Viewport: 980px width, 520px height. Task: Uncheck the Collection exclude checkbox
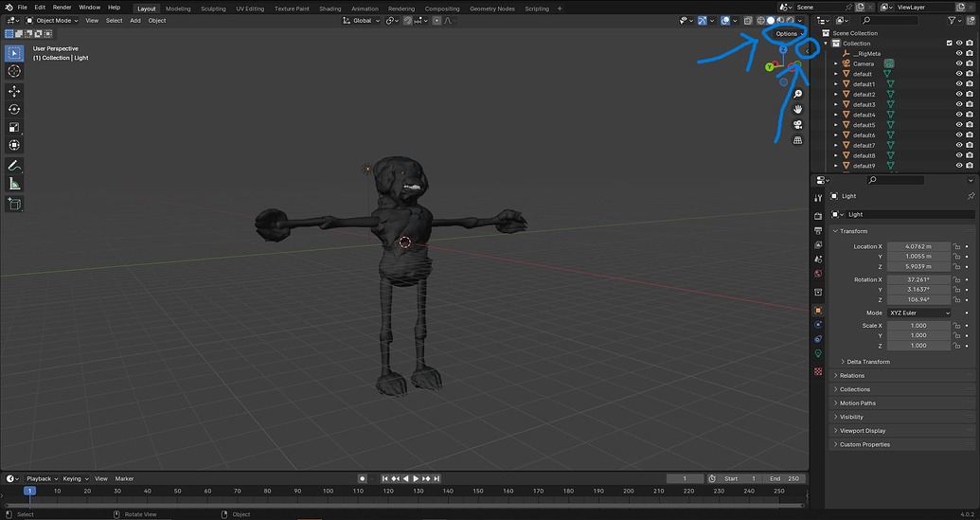(x=950, y=44)
